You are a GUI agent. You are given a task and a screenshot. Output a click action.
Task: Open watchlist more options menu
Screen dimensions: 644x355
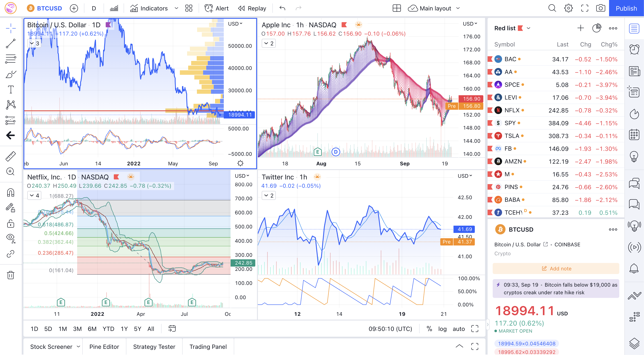coord(613,28)
